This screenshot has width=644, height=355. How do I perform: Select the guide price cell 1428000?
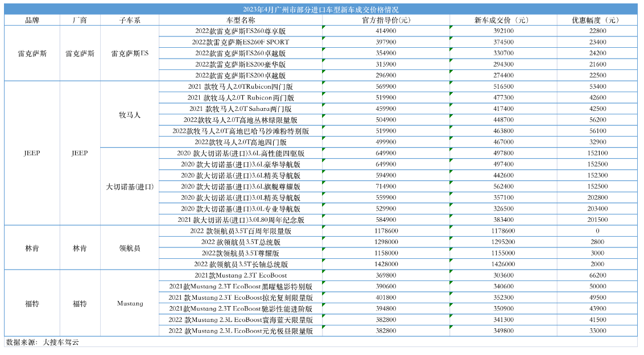[x=386, y=265]
